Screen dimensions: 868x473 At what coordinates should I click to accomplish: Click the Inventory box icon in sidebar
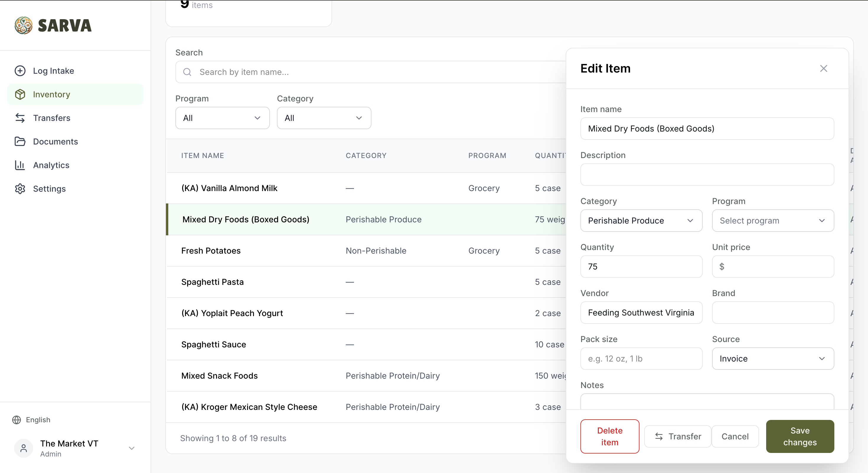pyautogui.click(x=20, y=94)
